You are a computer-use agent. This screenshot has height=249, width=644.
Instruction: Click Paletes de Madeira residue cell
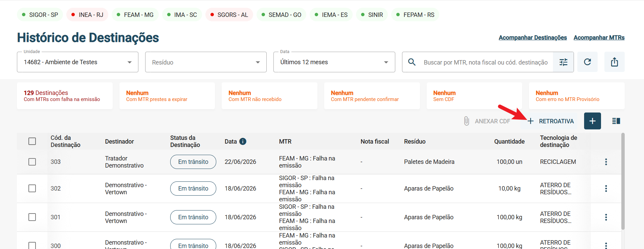click(429, 162)
